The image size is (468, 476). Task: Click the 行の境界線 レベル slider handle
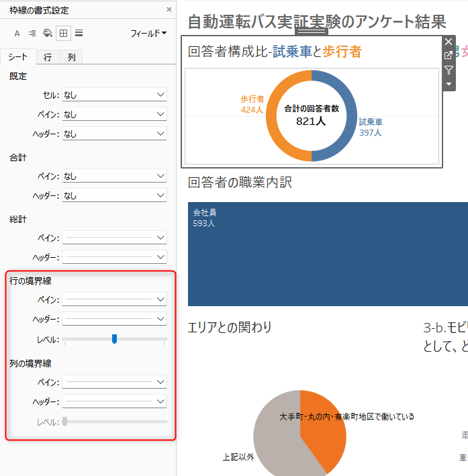114,339
